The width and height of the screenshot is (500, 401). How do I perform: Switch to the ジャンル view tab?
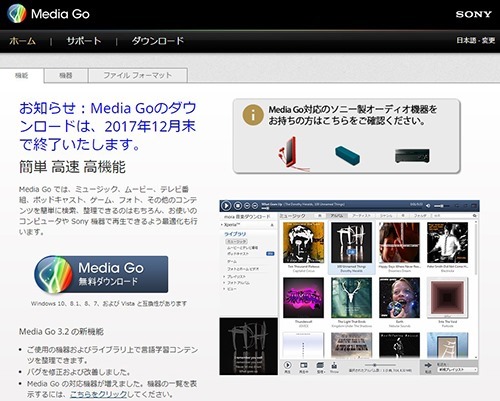click(386, 216)
